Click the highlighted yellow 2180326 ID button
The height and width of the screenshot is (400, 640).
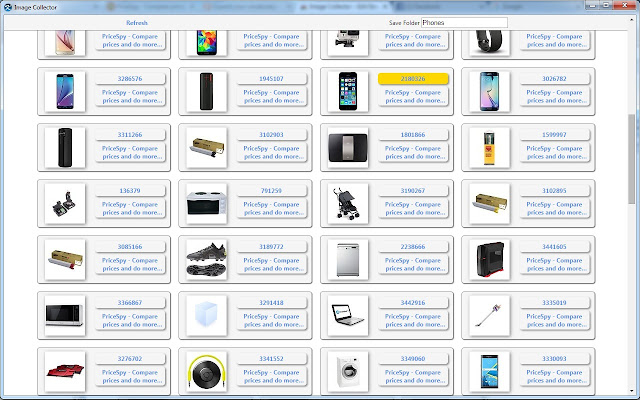pos(413,79)
